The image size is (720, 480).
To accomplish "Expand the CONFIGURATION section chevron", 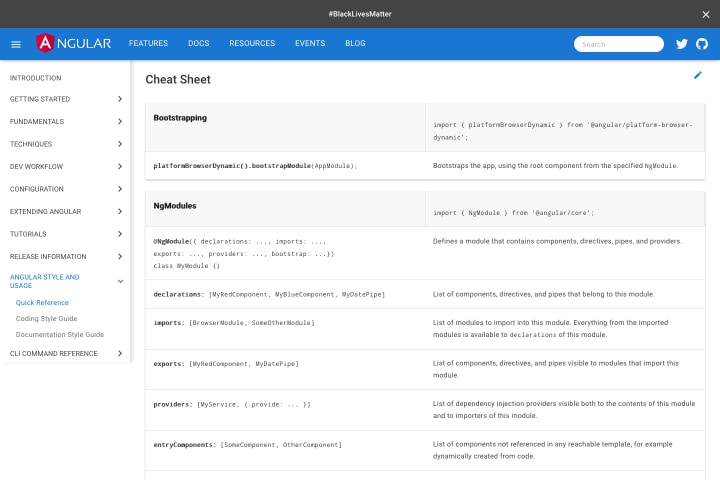I will (x=120, y=189).
